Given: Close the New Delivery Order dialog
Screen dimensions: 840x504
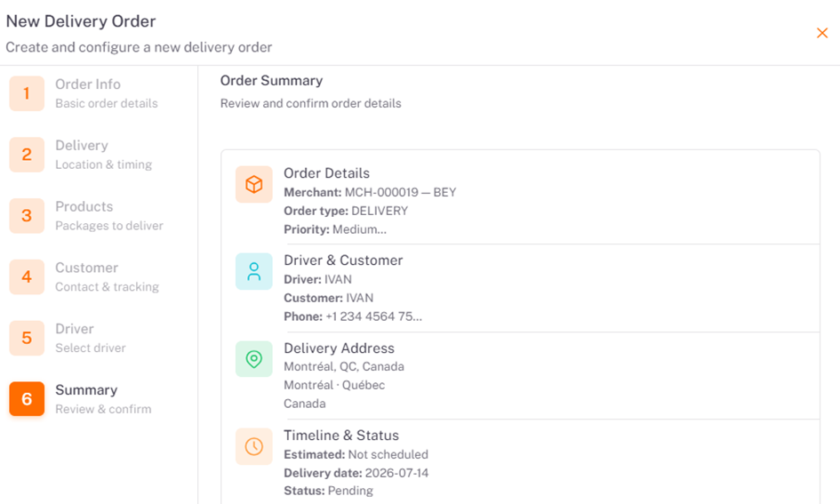Looking at the screenshot, I should click(x=822, y=33).
